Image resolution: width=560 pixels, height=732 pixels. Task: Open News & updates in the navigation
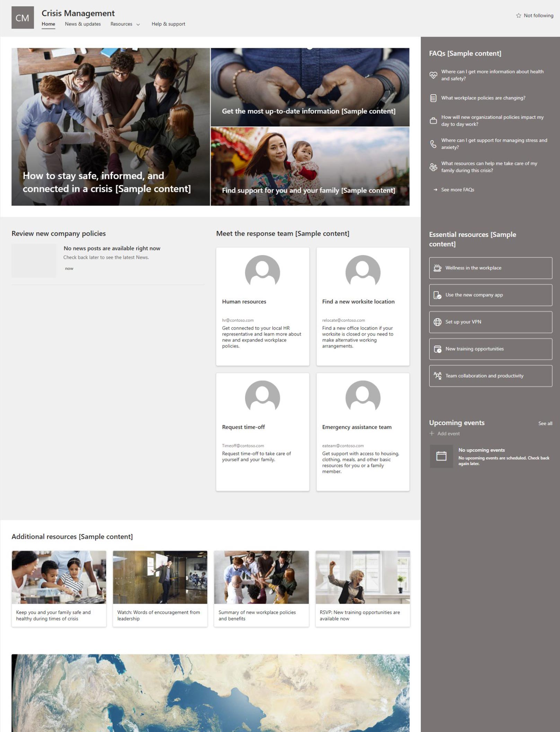83,24
